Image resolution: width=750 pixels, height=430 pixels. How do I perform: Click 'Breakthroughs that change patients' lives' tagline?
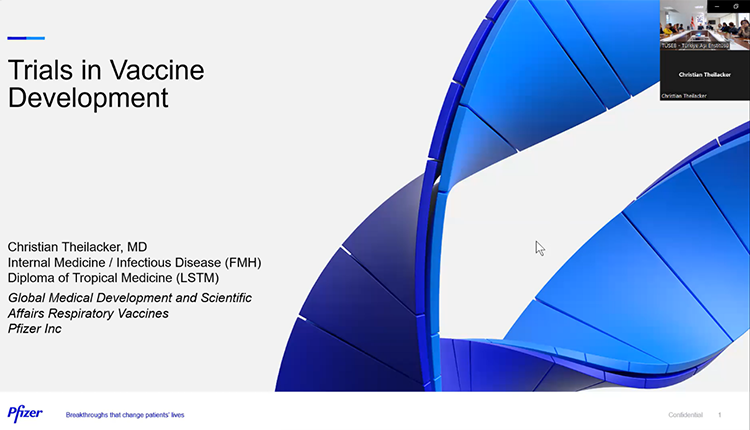tap(124, 415)
